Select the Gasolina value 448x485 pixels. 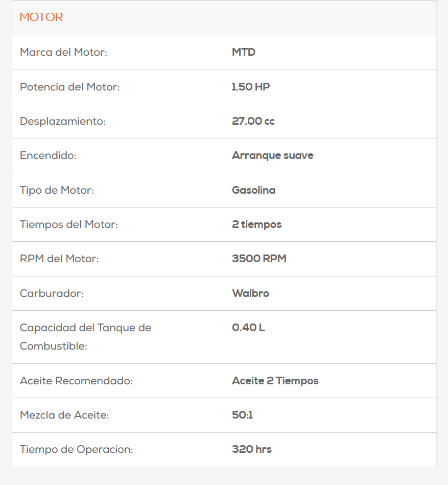point(254,190)
